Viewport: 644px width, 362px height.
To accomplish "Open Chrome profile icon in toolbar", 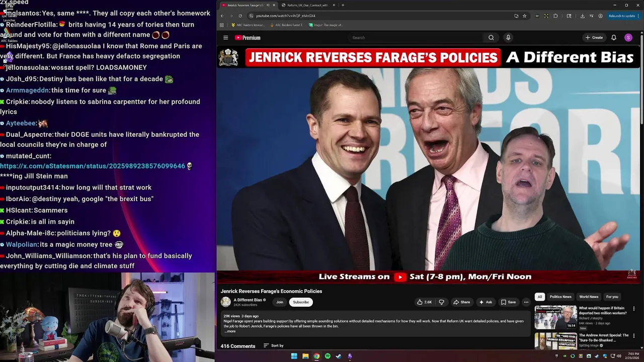I will coord(600,16).
